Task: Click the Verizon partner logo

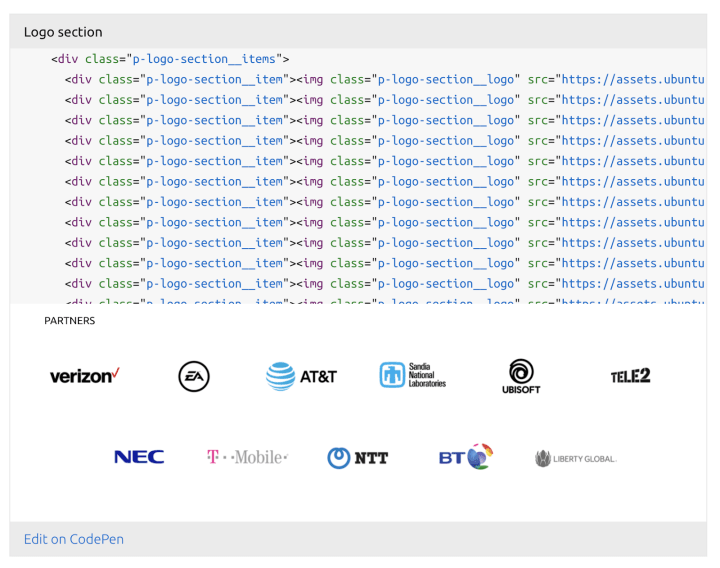Action: coord(85,376)
